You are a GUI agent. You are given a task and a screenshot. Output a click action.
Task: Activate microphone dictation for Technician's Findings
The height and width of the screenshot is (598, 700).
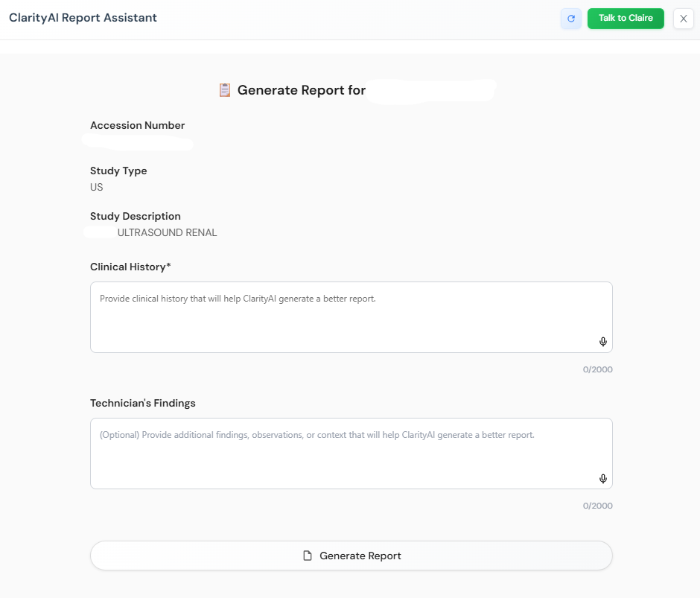click(602, 478)
